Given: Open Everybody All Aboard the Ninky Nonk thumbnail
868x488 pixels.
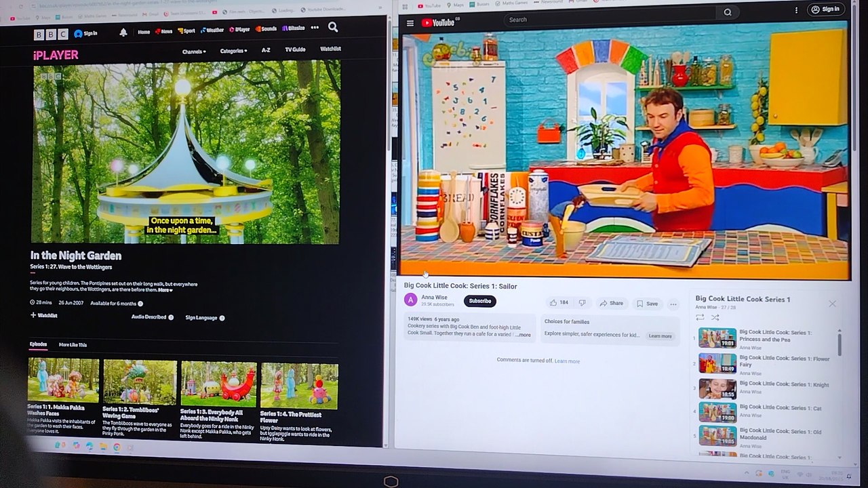Looking at the screenshot, I should 218,384.
